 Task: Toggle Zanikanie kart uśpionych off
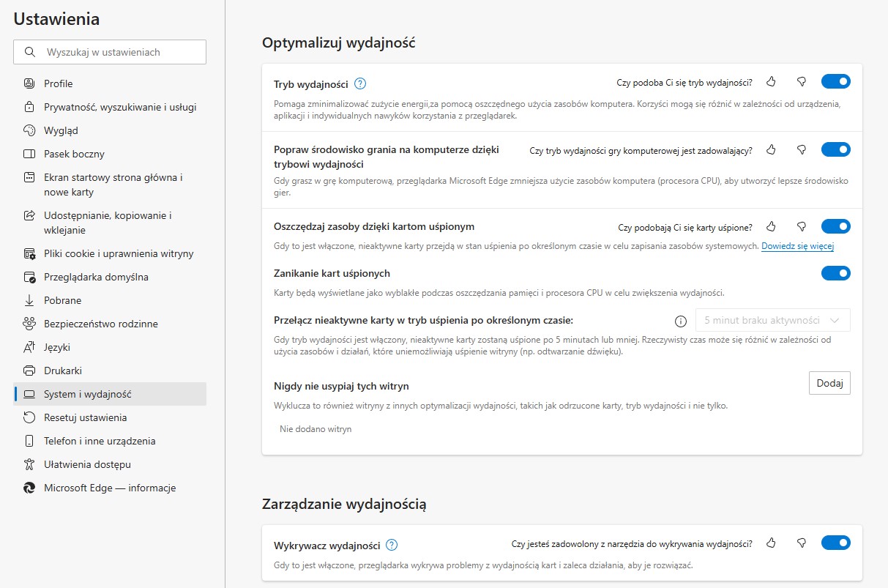[x=835, y=273]
